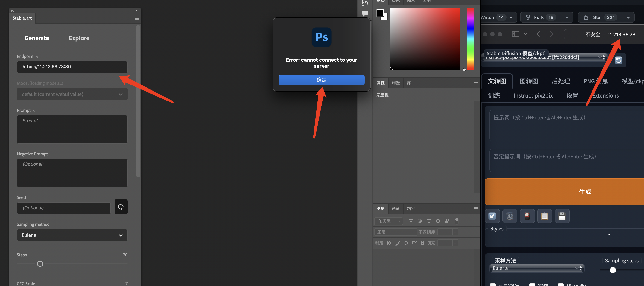
Task: Switch to the Explore tab
Action: (79, 38)
